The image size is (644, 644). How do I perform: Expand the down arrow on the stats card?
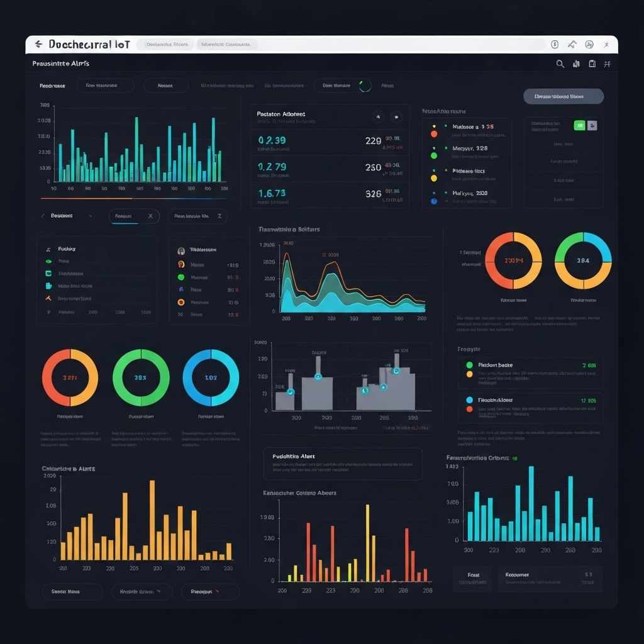396,117
